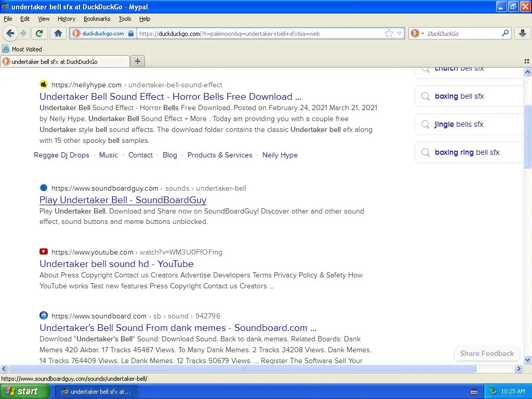Click the magnifier icon beside boxing ring bell sfx
Viewport: 532px width, 399px height.
click(x=425, y=153)
